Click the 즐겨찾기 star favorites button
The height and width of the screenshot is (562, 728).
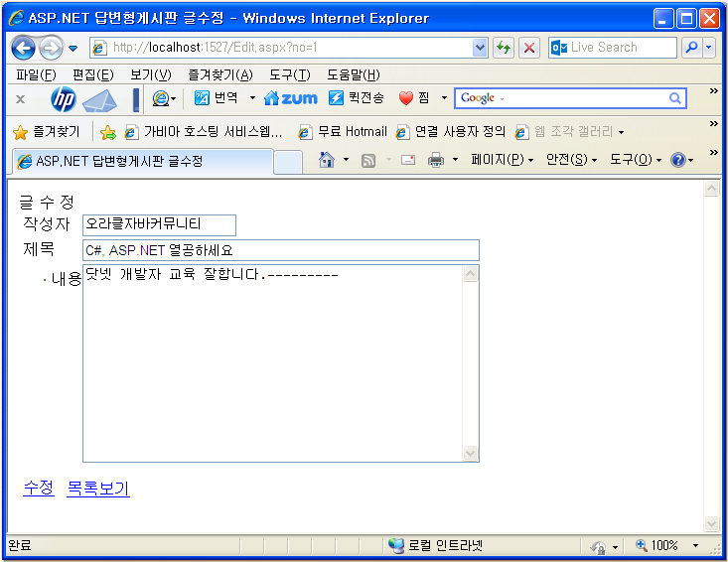[x=46, y=132]
